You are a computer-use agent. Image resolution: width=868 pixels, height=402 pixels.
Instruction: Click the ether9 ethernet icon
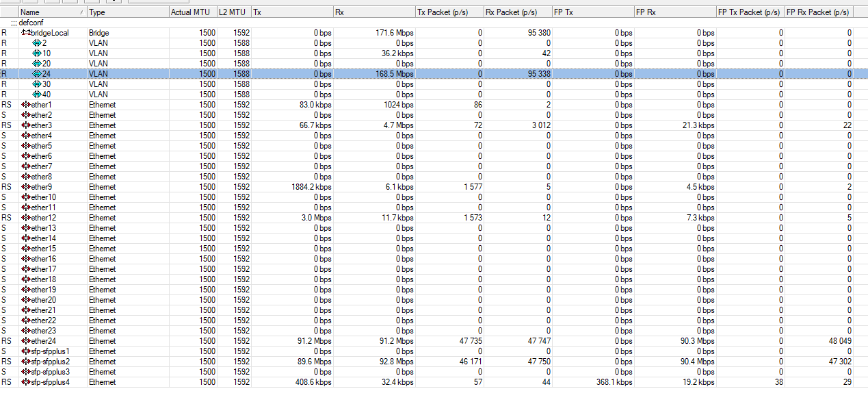coord(26,187)
